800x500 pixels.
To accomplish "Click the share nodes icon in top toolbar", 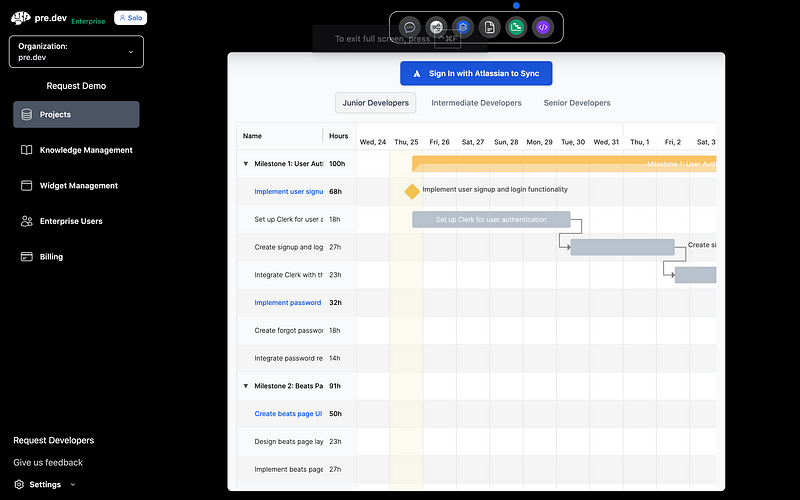I will tap(436, 28).
